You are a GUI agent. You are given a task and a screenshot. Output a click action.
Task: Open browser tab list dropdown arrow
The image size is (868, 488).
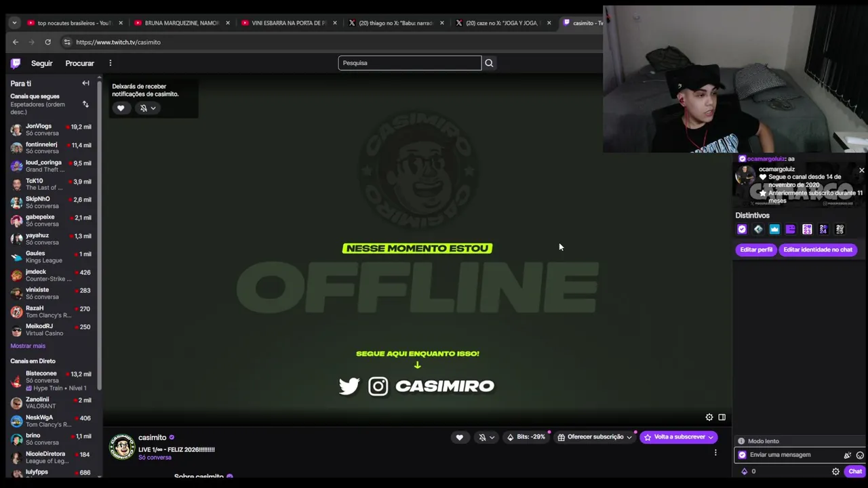pos(14,23)
